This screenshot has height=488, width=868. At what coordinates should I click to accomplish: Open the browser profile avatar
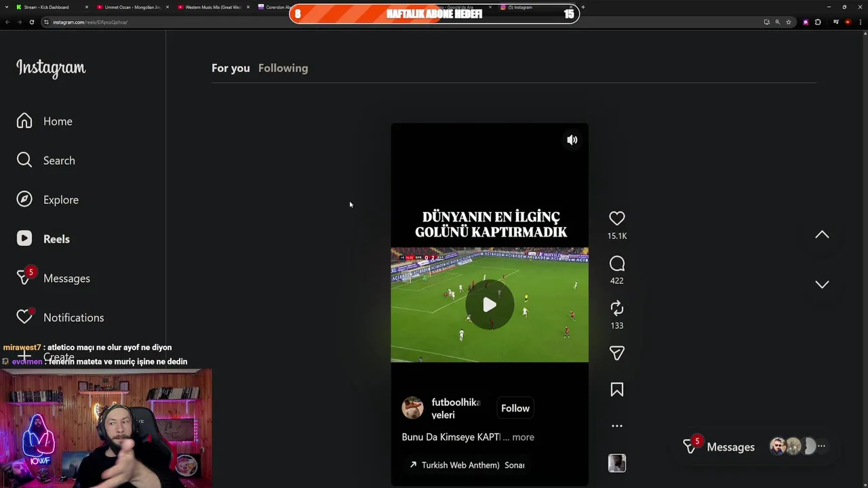(848, 22)
